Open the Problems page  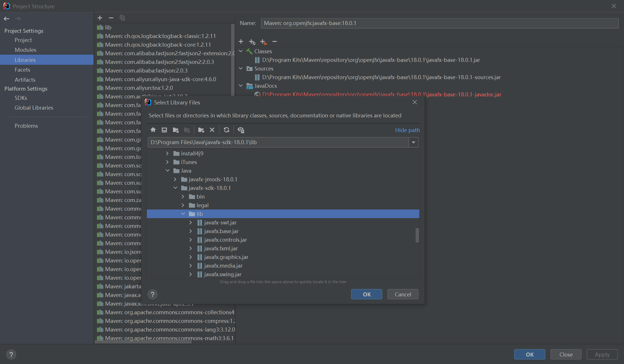(x=26, y=126)
